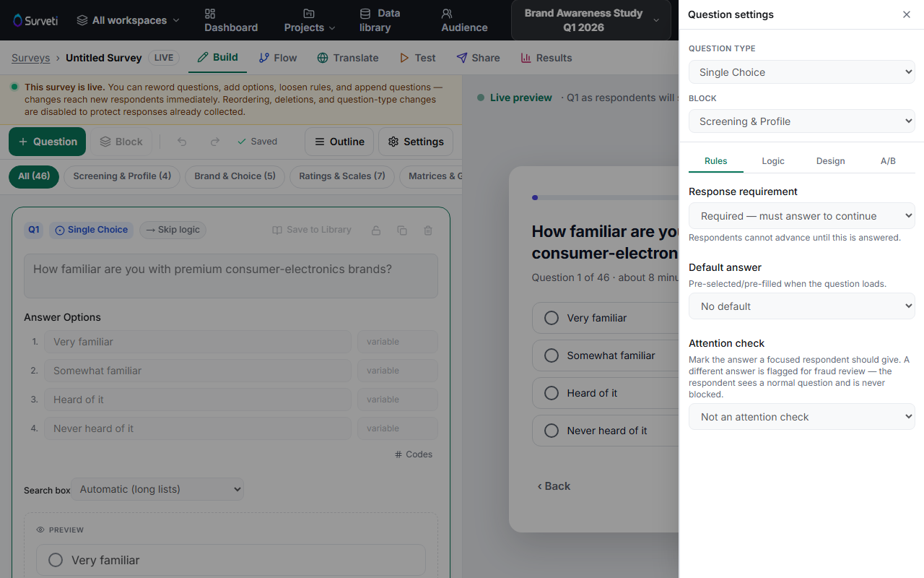
Task: Open the Question Type dropdown showing Single Choice
Action: 802,72
